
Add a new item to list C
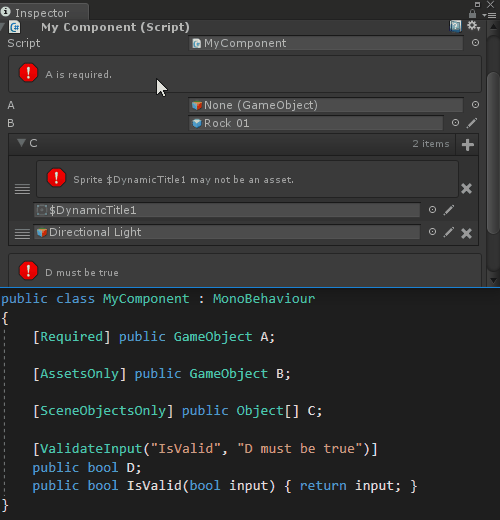pyautogui.click(x=468, y=145)
